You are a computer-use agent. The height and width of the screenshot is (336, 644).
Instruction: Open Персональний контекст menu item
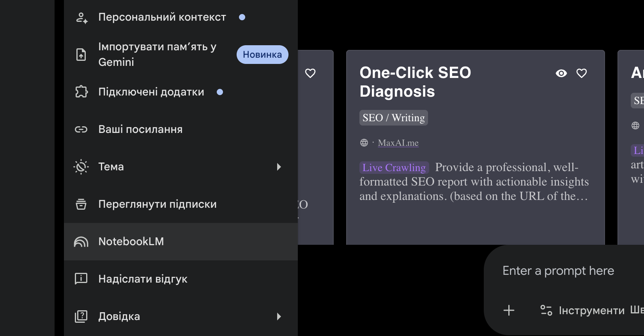tap(181, 17)
